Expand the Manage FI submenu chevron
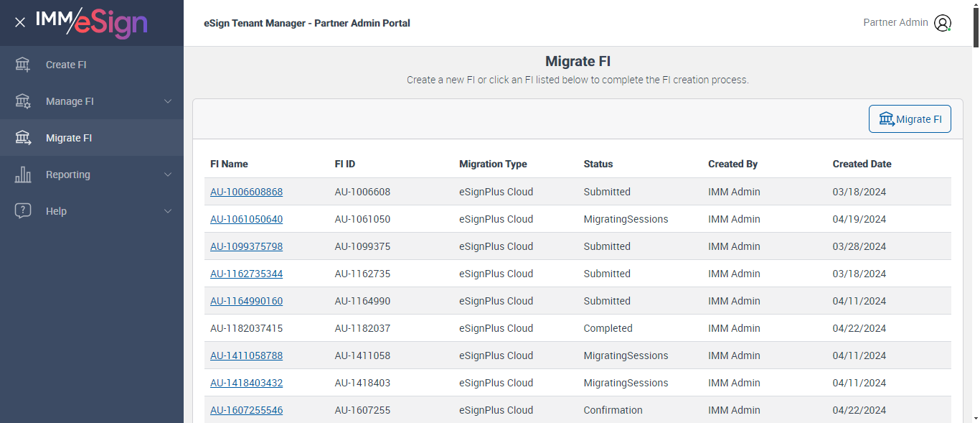The image size is (980, 423). point(168,101)
